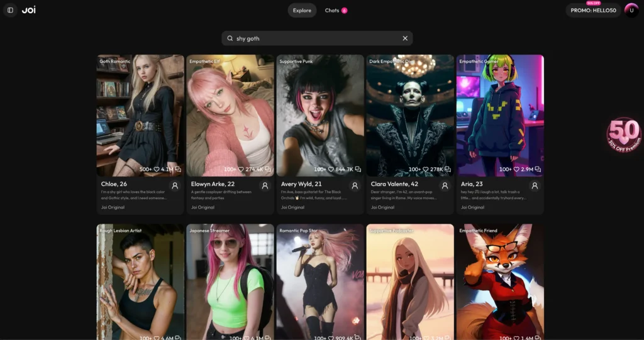This screenshot has height=340, width=644.
Task: Click the Dark Empathetic Diva tag
Action: (392, 61)
